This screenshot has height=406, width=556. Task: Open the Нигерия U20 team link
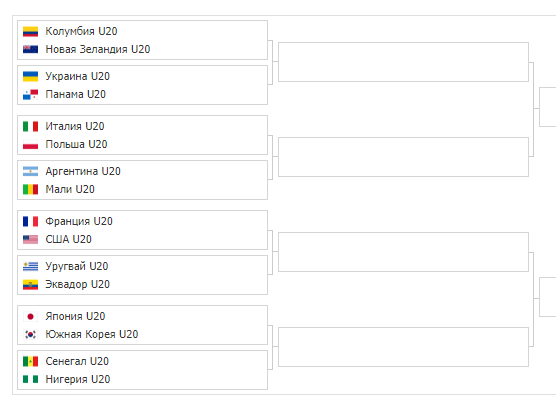(78, 379)
